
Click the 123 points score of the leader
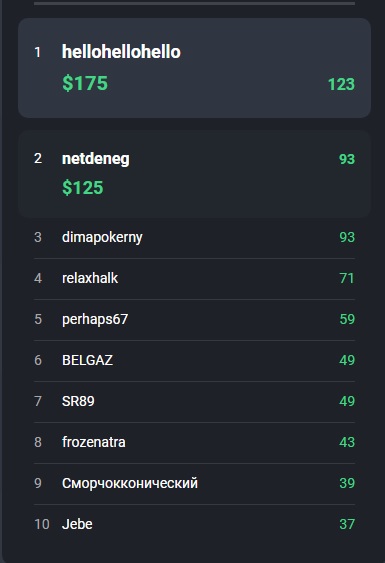341,84
